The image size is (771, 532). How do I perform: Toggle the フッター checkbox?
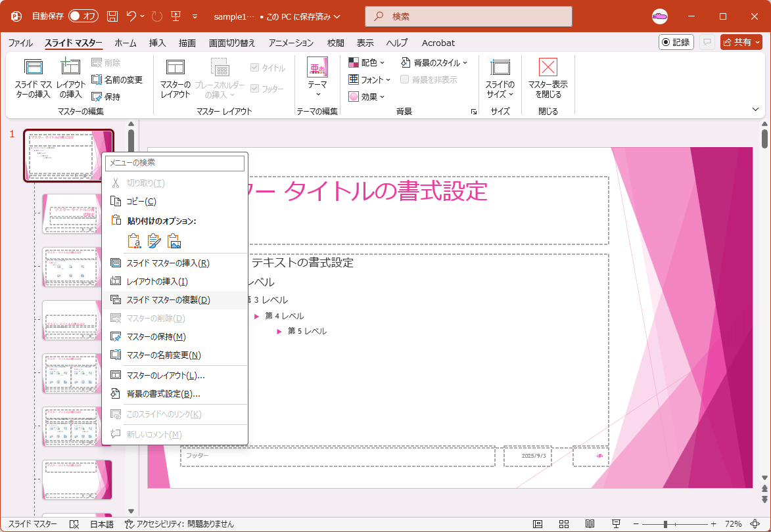tap(255, 89)
